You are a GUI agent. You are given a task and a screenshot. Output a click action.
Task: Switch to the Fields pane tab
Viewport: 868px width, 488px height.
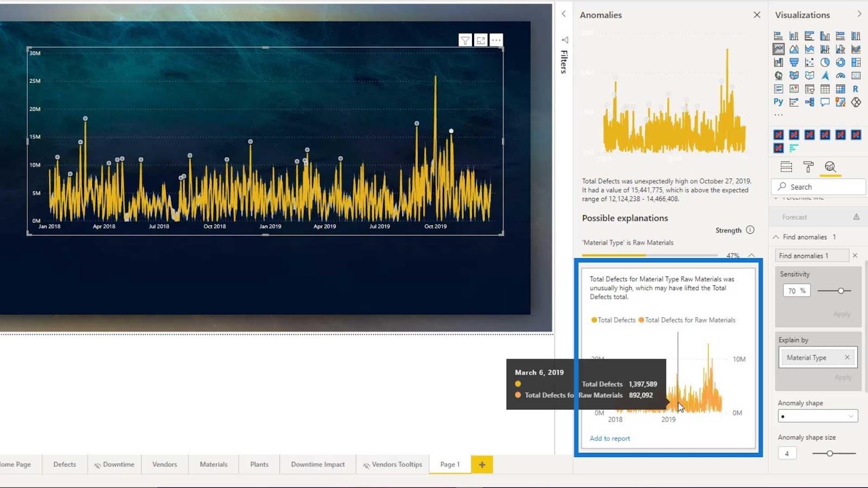786,167
